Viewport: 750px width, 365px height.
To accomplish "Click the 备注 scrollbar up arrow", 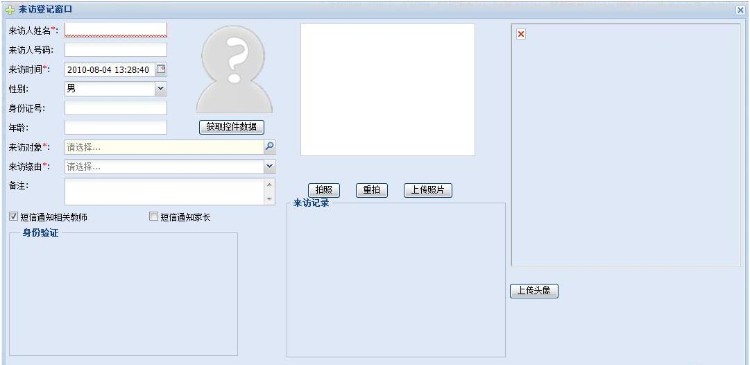I will click(x=270, y=185).
